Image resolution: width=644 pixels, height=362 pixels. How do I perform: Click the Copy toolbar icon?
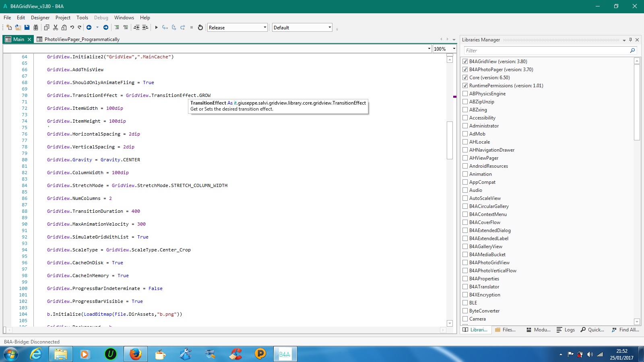coord(47,27)
